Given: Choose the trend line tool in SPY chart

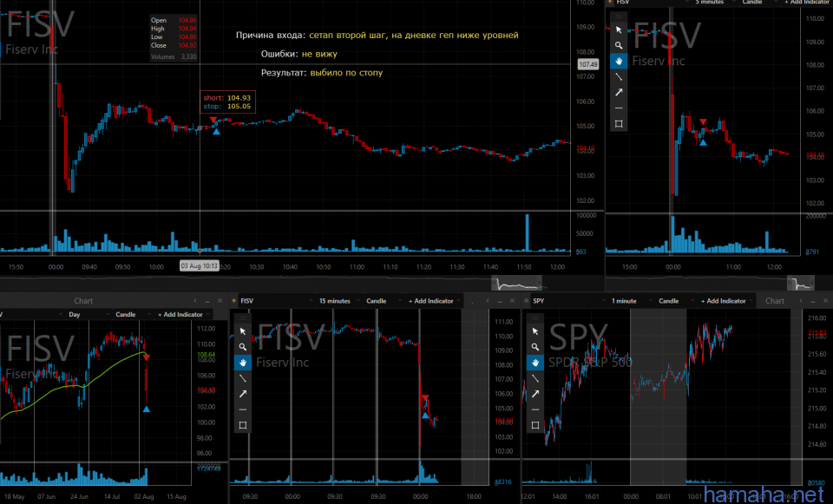Looking at the screenshot, I should (x=535, y=378).
